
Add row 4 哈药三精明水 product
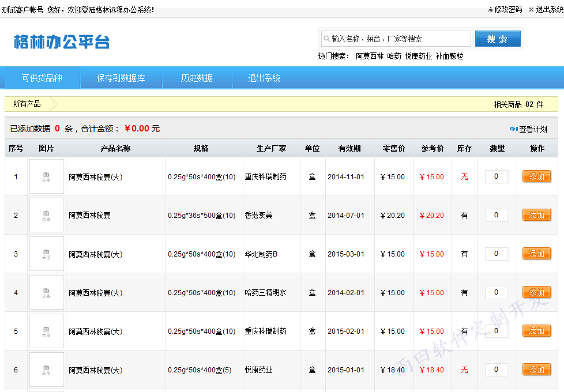tap(537, 292)
